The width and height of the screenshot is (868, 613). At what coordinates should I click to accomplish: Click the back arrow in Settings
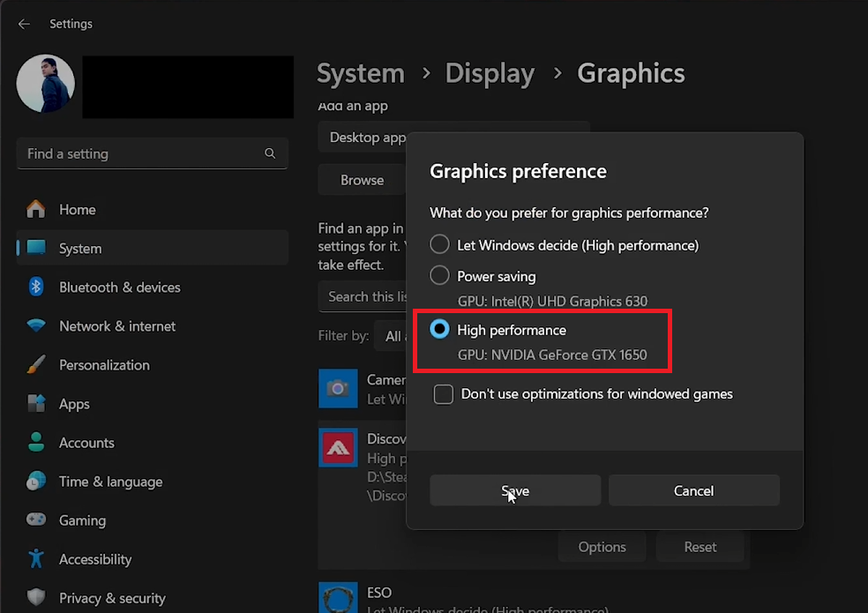click(x=24, y=24)
